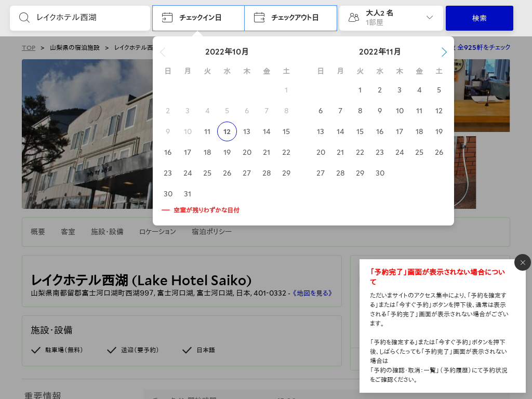Click the search magnifier icon
Screen dimensions: 532x399
[x=24, y=18]
